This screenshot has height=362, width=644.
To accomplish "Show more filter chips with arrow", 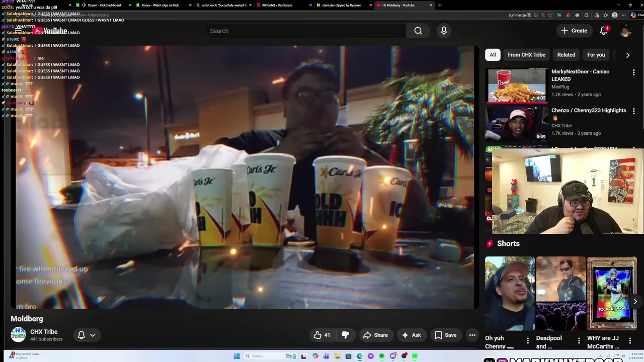I will (627, 55).
